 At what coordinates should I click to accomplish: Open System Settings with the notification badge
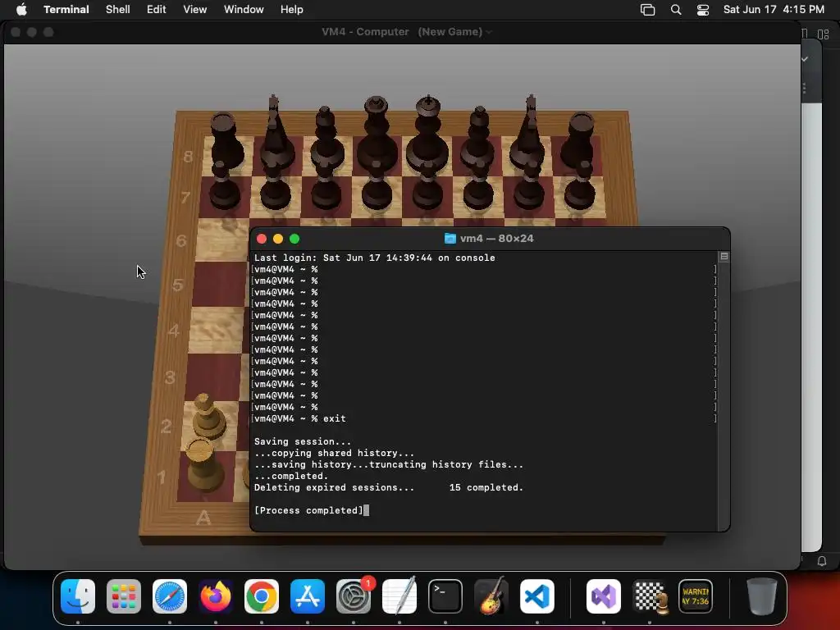354,596
